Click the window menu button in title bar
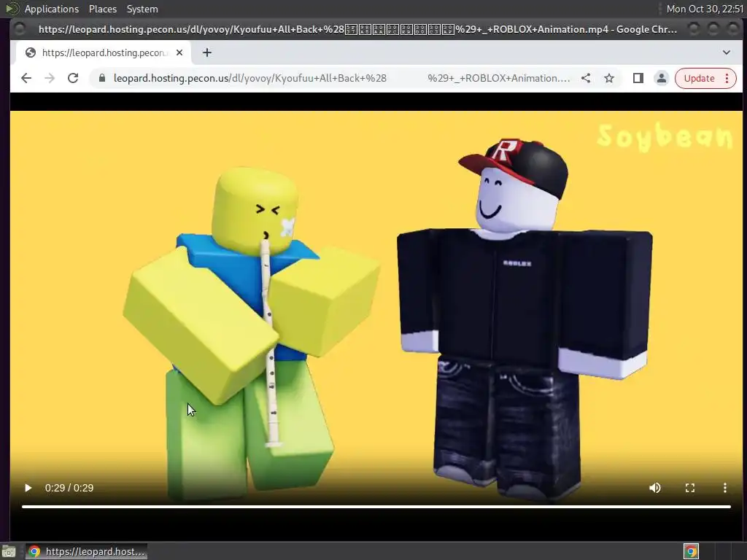 [20, 29]
